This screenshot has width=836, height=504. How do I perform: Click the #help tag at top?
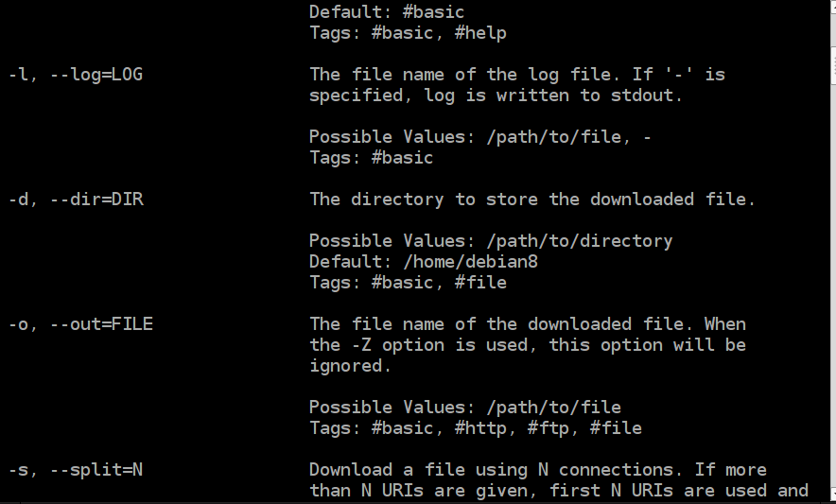click(480, 33)
